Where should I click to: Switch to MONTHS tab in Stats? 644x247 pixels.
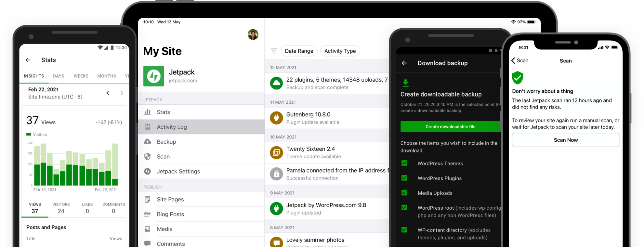click(x=107, y=76)
